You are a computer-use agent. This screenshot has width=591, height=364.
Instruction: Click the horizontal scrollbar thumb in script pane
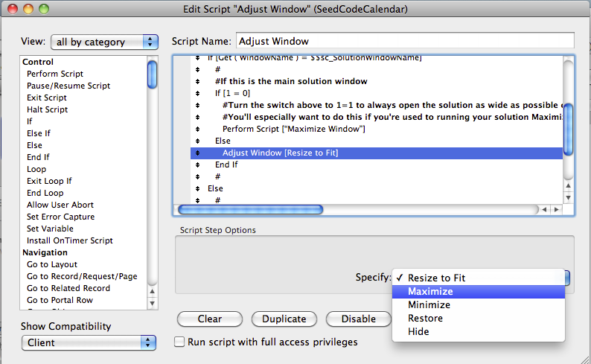[x=250, y=209]
